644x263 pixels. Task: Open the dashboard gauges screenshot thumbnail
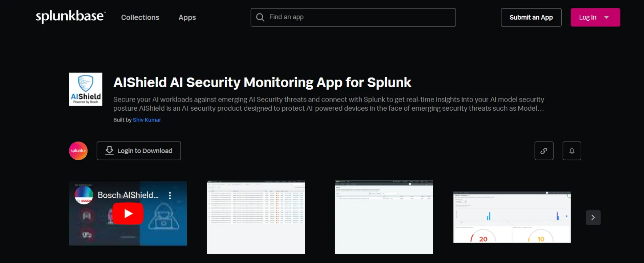click(x=512, y=217)
